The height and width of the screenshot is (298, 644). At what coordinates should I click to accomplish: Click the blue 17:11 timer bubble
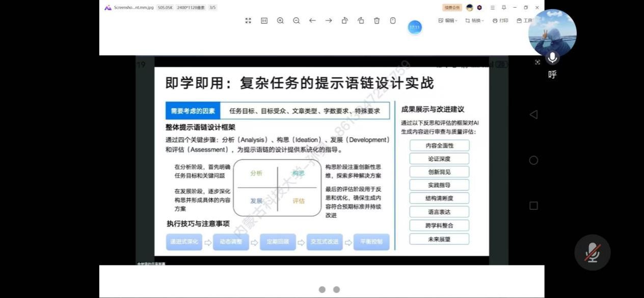415,28
